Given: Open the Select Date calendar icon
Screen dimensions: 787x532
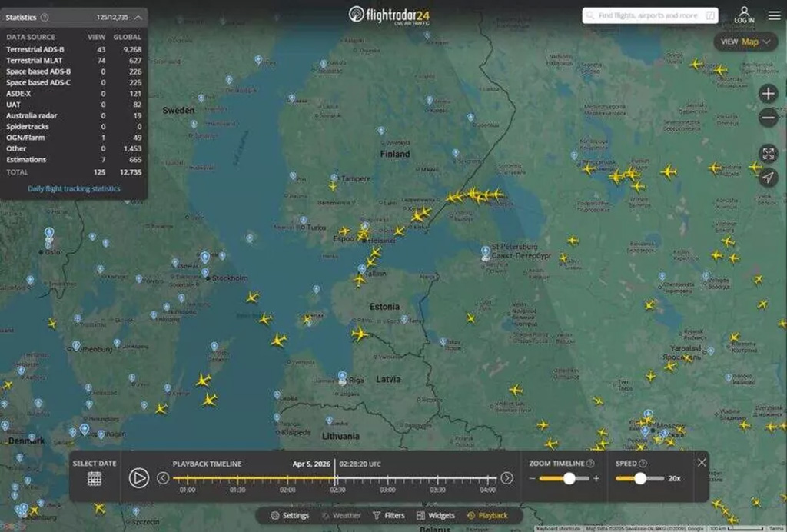Looking at the screenshot, I should [94, 478].
